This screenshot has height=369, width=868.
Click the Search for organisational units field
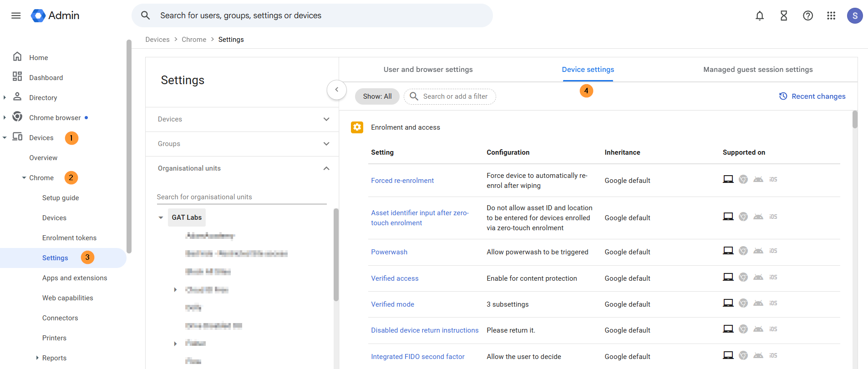(x=242, y=197)
